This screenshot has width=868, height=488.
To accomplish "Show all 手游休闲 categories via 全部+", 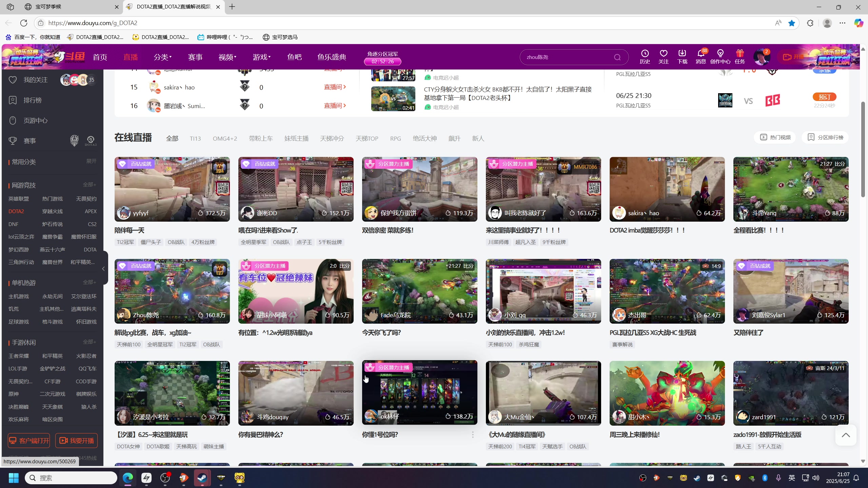I will coord(90,342).
